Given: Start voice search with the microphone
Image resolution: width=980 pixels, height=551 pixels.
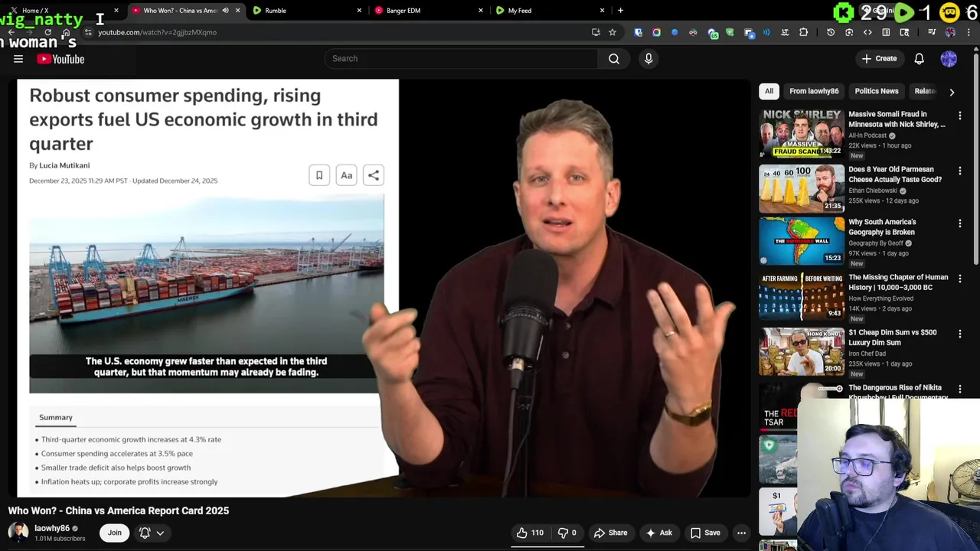Looking at the screenshot, I should point(648,59).
